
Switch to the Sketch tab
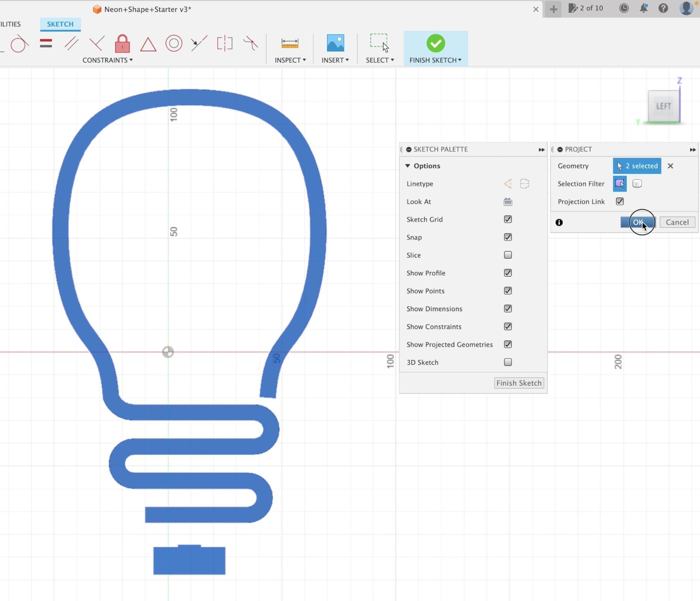pyautogui.click(x=60, y=24)
